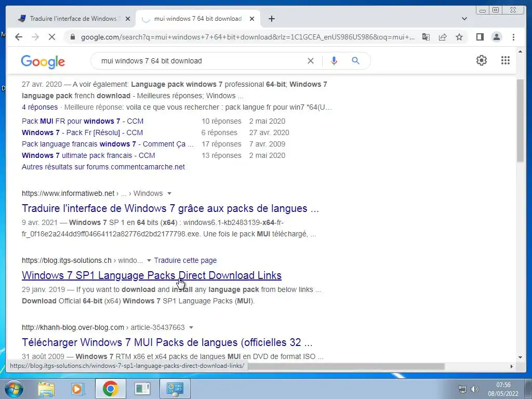Share this page icon
The image size is (532, 399).
coord(443,37)
